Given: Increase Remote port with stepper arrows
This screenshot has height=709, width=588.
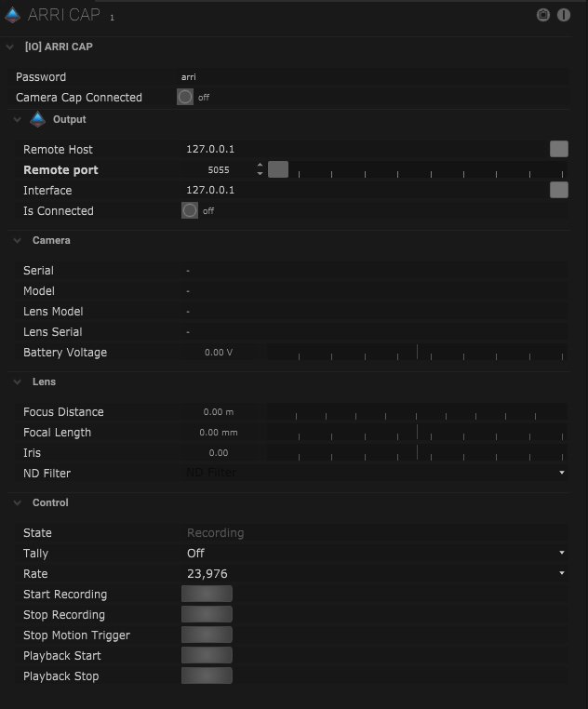Looking at the screenshot, I should 260,165.
